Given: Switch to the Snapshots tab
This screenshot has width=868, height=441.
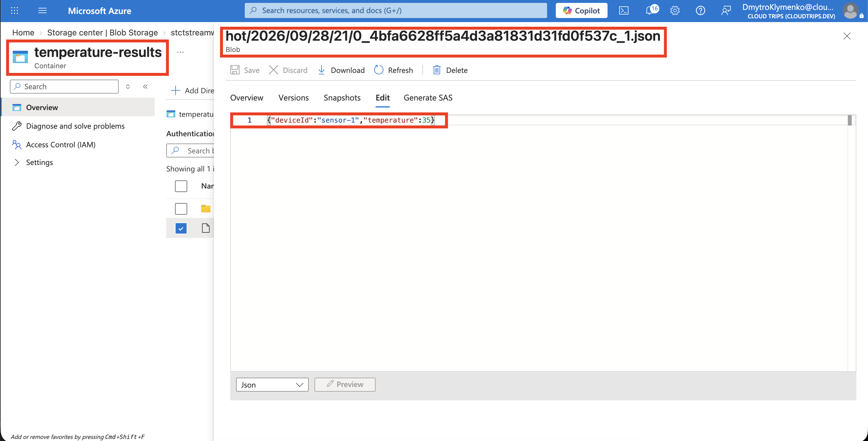Looking at the screenshot, I should (x=342, y=98).
